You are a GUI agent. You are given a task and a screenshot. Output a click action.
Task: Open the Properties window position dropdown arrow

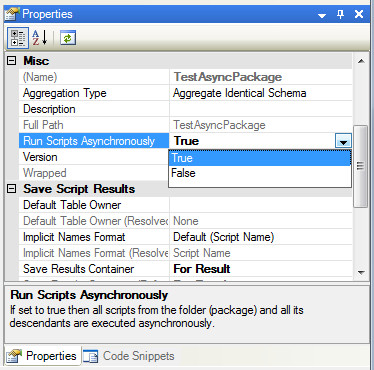coord(322,15)
